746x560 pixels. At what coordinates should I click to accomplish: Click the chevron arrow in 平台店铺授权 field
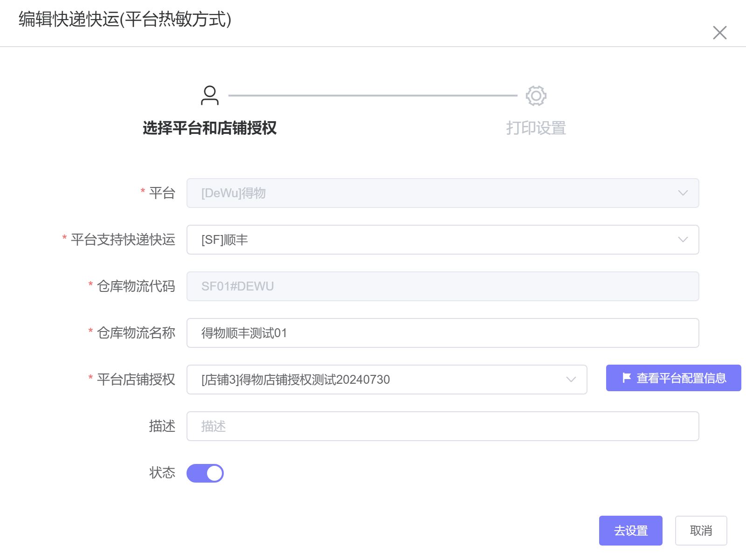(571, 380)
